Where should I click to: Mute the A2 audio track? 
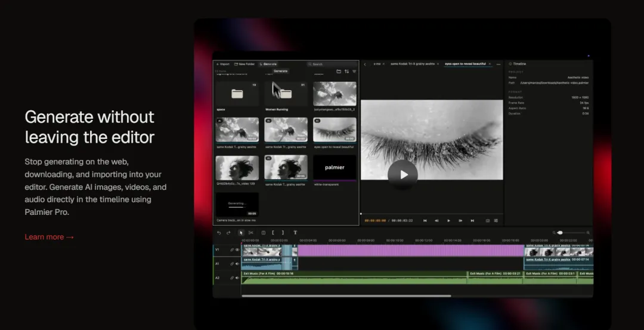tap(237, 278)
